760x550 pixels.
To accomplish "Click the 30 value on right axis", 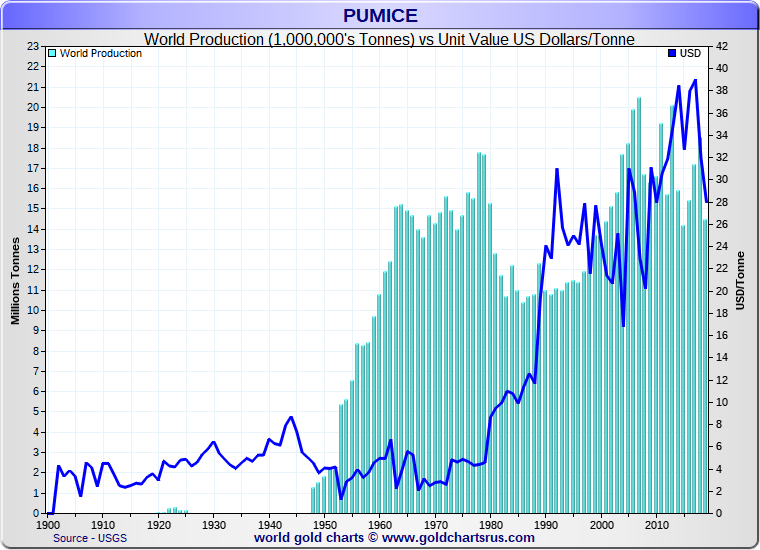I will click(722, 179).
